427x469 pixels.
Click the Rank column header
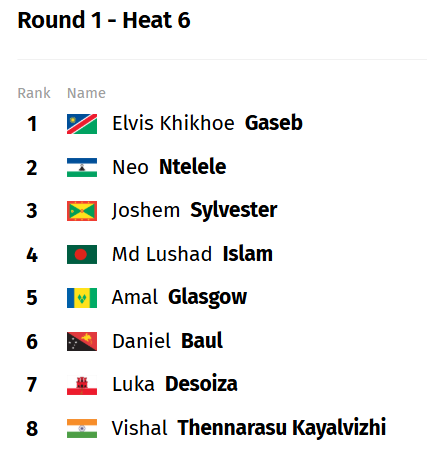tap(34, 93)
